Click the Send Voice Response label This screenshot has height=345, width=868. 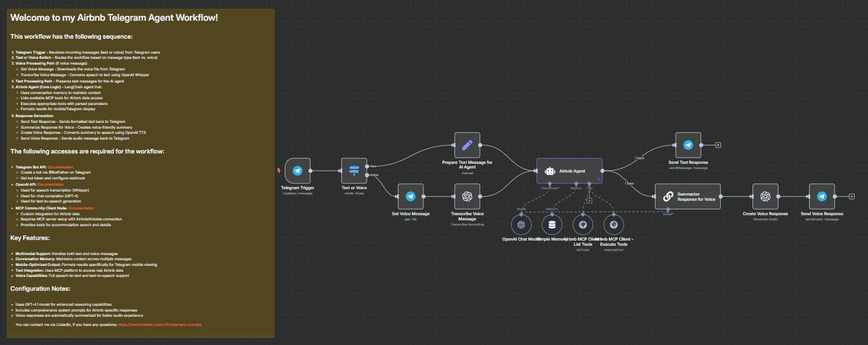[822, 214]
